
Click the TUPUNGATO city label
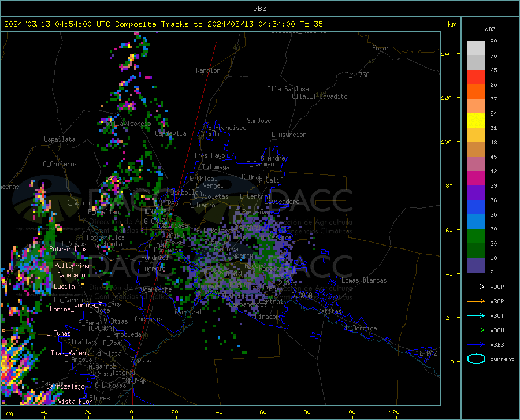(103, 329)
